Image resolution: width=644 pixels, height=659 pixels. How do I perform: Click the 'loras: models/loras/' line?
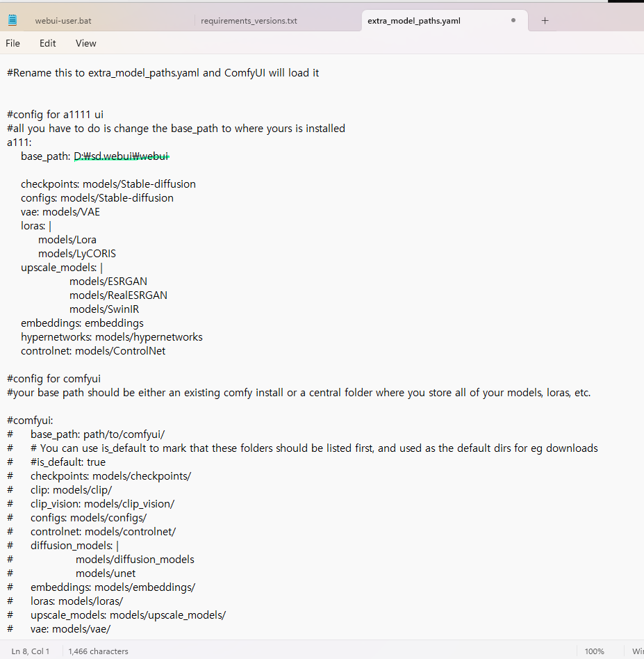tap(76, 601)
